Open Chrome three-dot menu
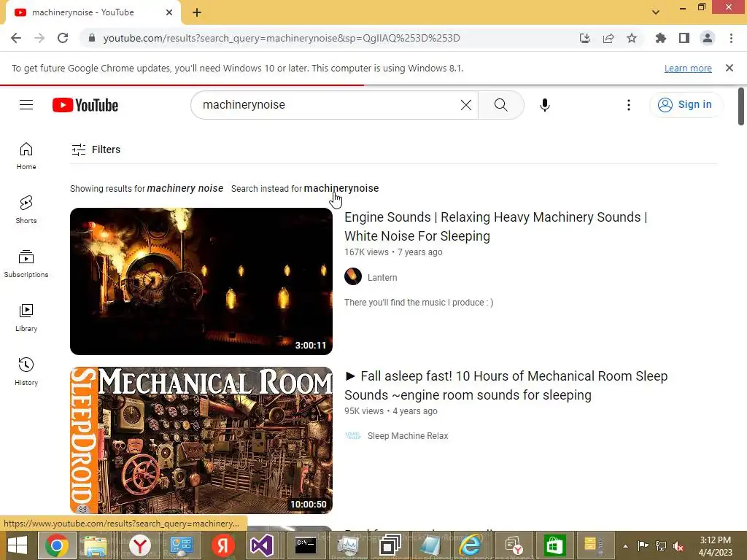 731,38
